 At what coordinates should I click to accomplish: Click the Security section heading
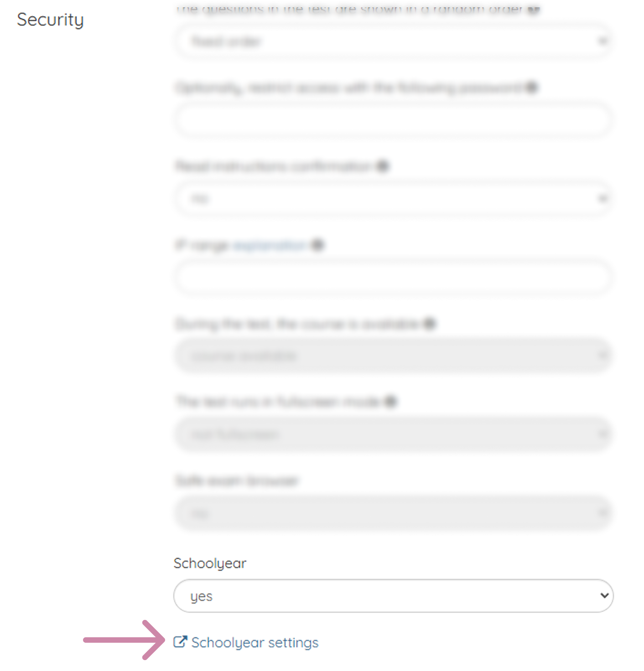[x=50, y=20]
